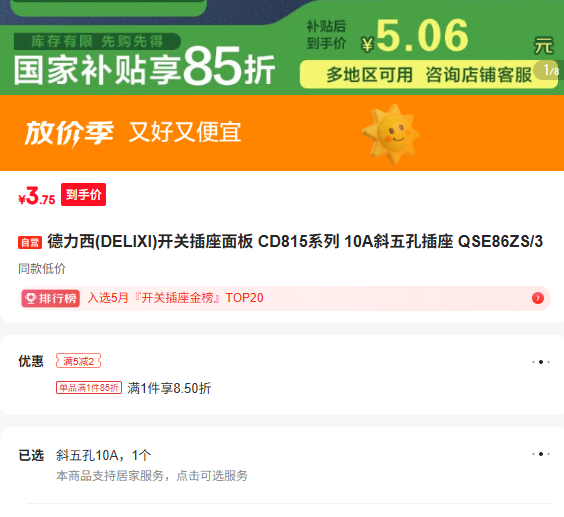The width and height of the screenshot is (564, 517).
Task: Click the 自营 self-operated tag
Action: click(x=30, y=242)
